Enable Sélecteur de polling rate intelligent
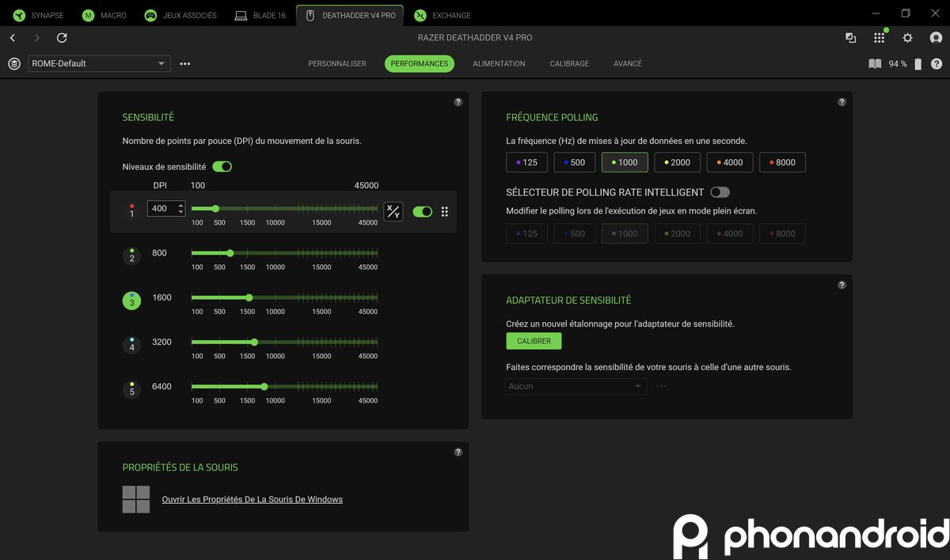The width and height of the screenshot is (950, 560). tap(720, 192)
